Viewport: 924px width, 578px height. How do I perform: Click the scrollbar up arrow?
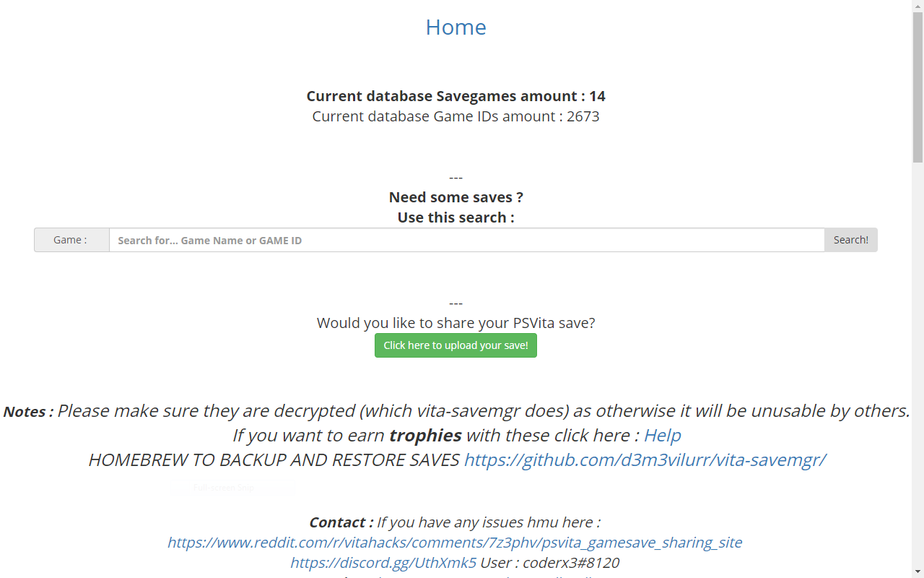(x=918, y=6)
